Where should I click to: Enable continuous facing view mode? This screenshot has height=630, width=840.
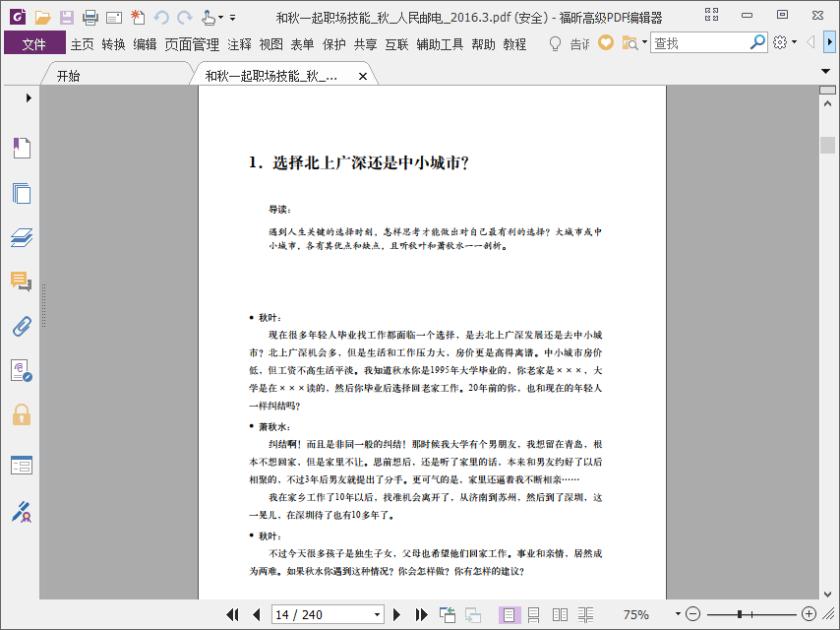click(585, 614)
